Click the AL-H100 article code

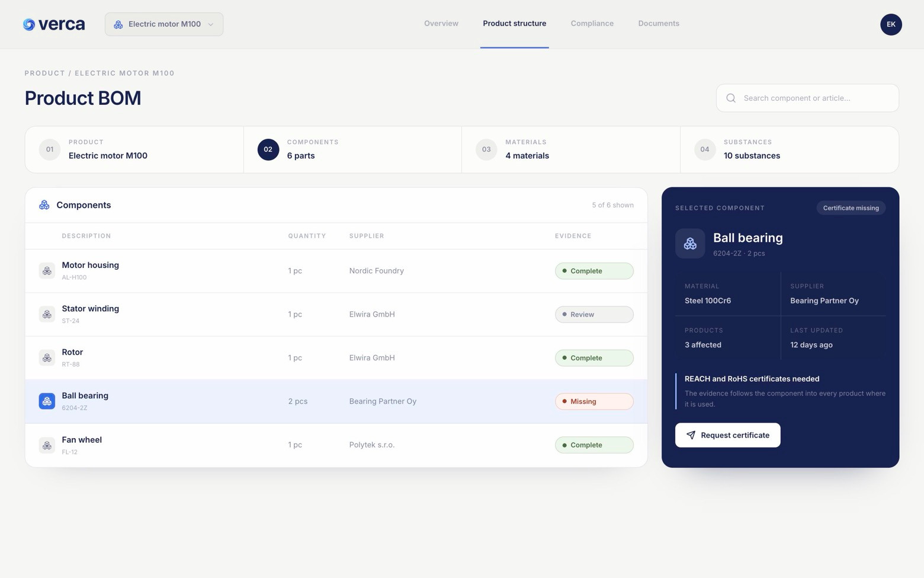[x=74, y=277]
